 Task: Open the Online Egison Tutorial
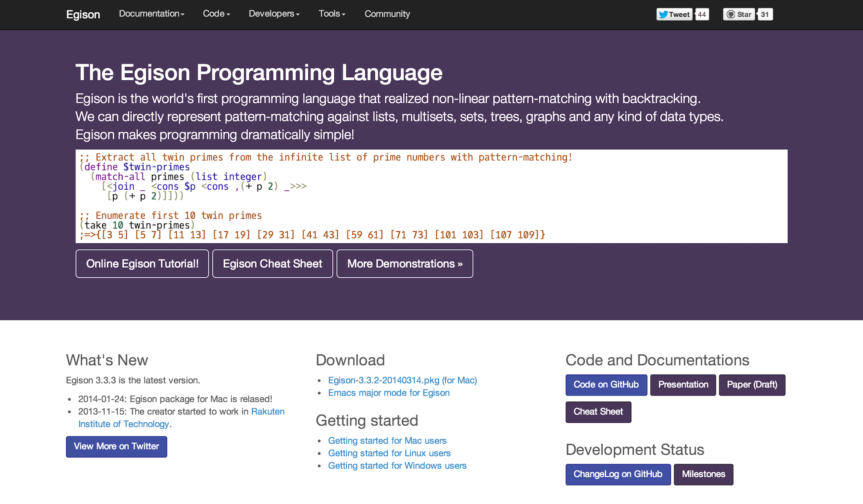(142, 264)
